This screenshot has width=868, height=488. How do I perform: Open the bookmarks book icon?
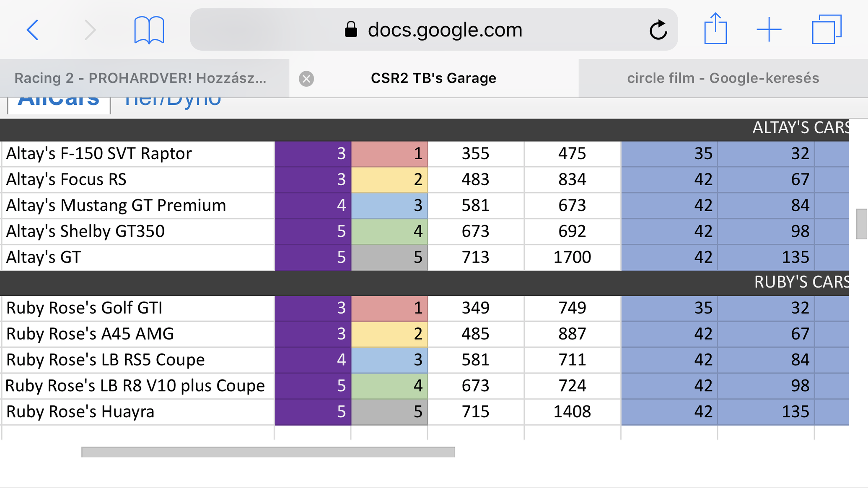(x=149, y=30)
